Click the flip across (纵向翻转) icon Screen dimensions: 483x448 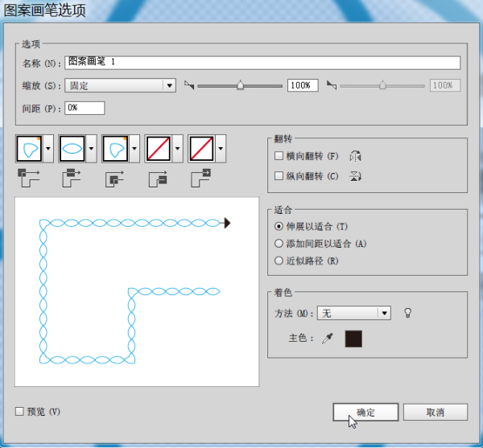356,176
